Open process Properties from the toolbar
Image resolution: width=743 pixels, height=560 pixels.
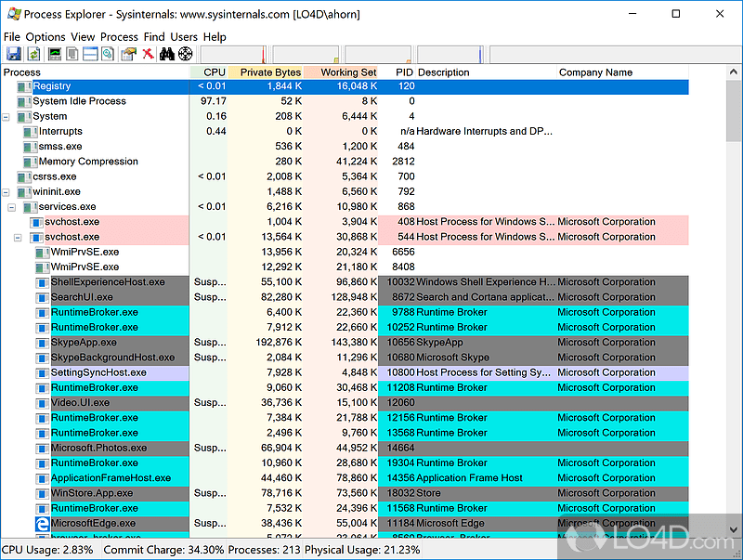(128, 53)
